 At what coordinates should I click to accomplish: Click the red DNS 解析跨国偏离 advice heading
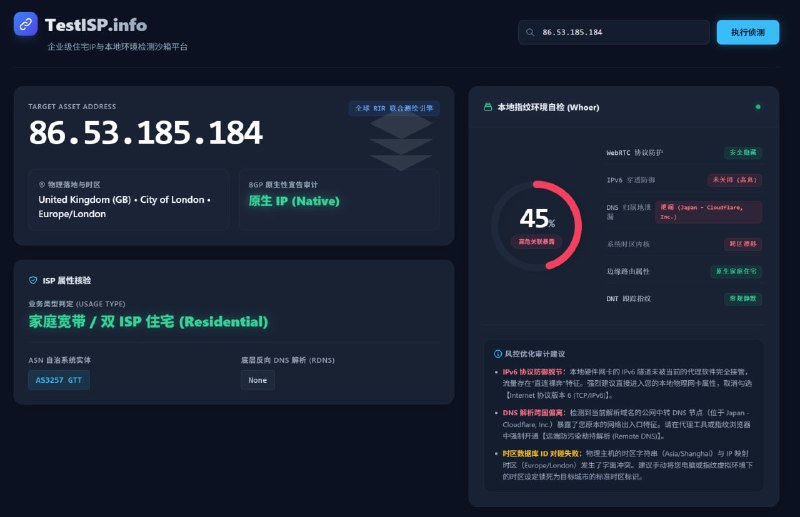coord(534,412)
